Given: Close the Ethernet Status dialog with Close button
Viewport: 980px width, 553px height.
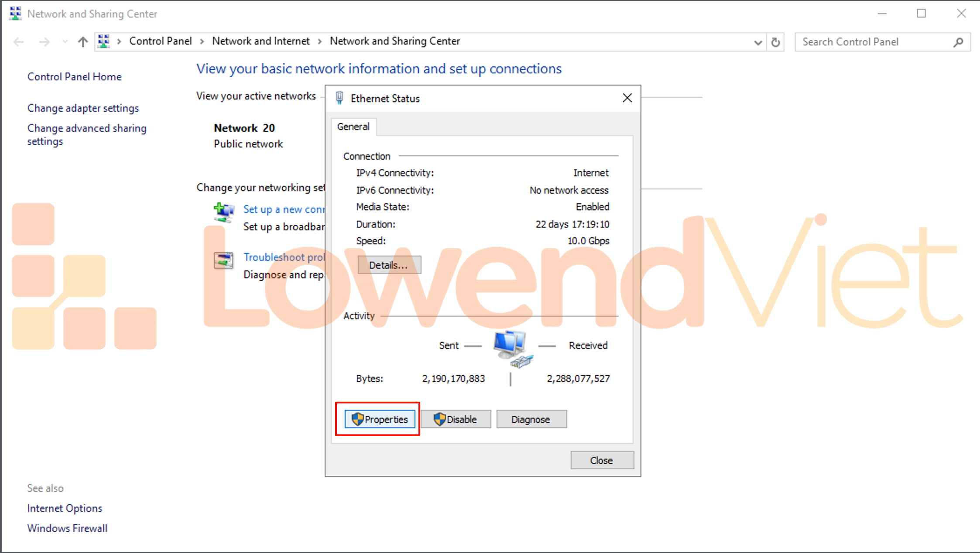Looking at the screenshot, I should coord(602,460).
